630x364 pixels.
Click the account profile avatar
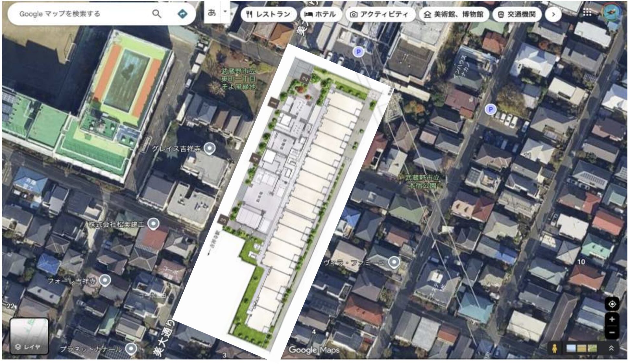pos(612,12)
